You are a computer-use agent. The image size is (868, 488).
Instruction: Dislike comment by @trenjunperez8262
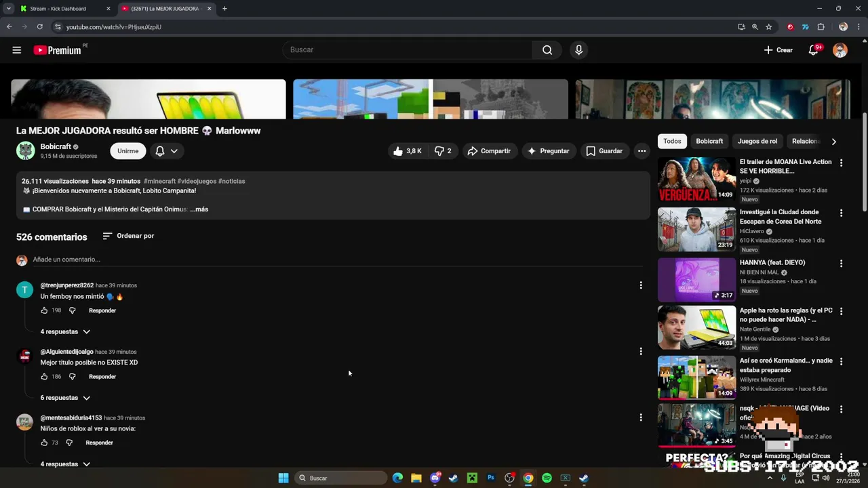pyautogui.click(x=73, y=310)
